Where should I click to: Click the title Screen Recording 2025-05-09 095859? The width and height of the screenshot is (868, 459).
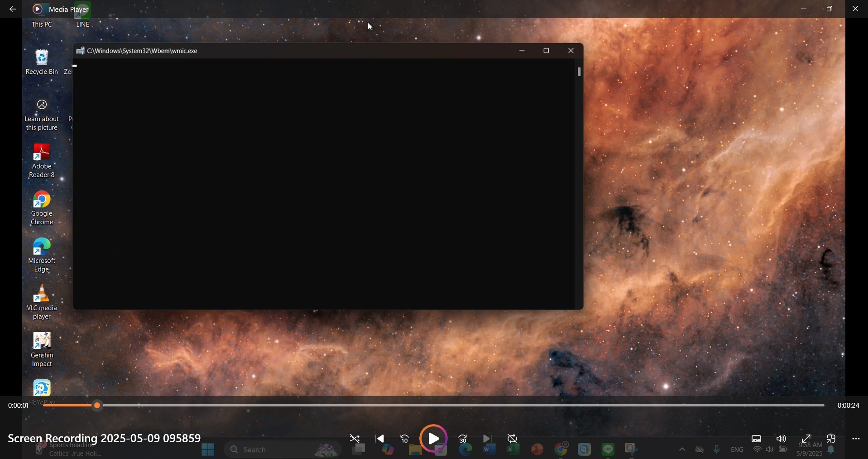[105, 438]
